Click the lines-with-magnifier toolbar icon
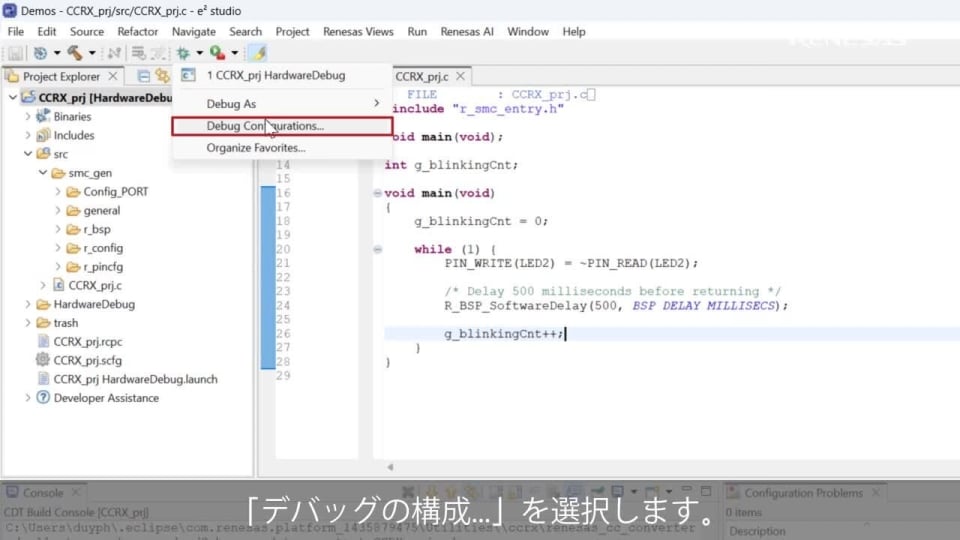 (x=138, y=53)
